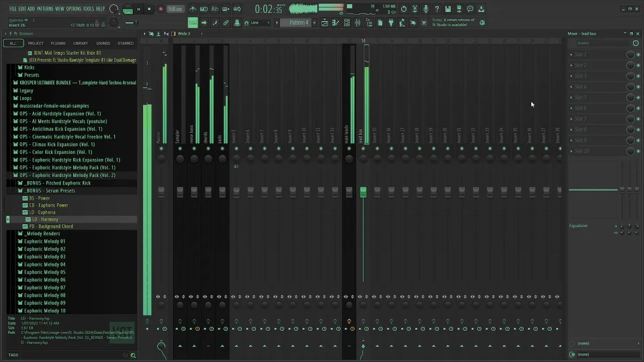Viewport: 644px width, 362px height.
Task: Open the mixer view icon in toolbar
Action: point(358,23)
